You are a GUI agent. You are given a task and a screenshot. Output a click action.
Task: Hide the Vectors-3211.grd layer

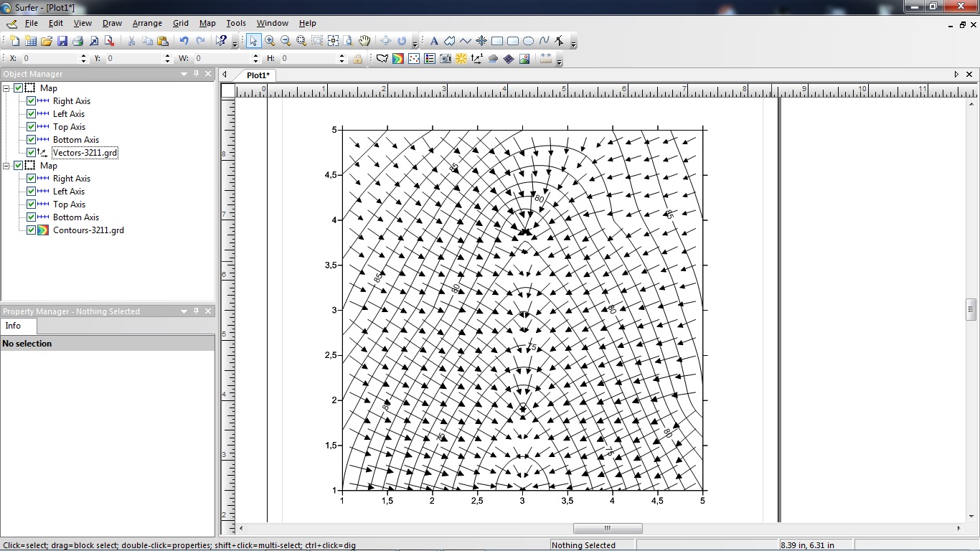(31, 153)
